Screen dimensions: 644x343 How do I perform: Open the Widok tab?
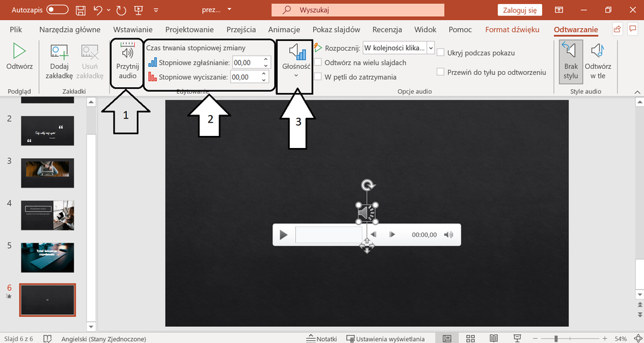(425, 29)
